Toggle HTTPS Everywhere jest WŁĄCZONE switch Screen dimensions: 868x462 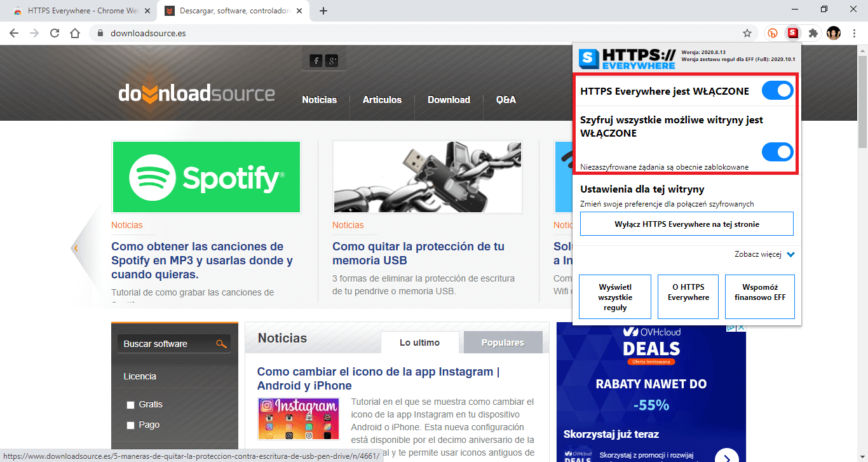778,91
